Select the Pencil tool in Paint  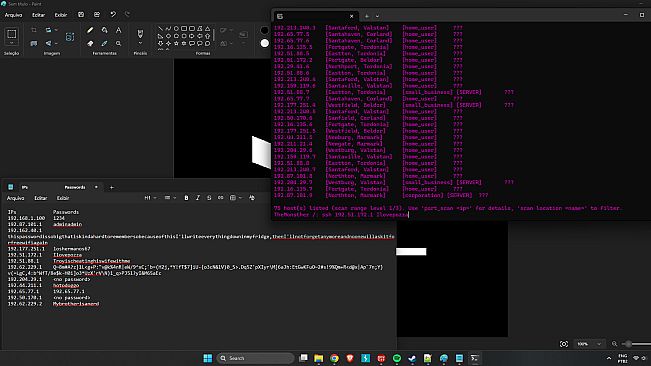(90, 30)
